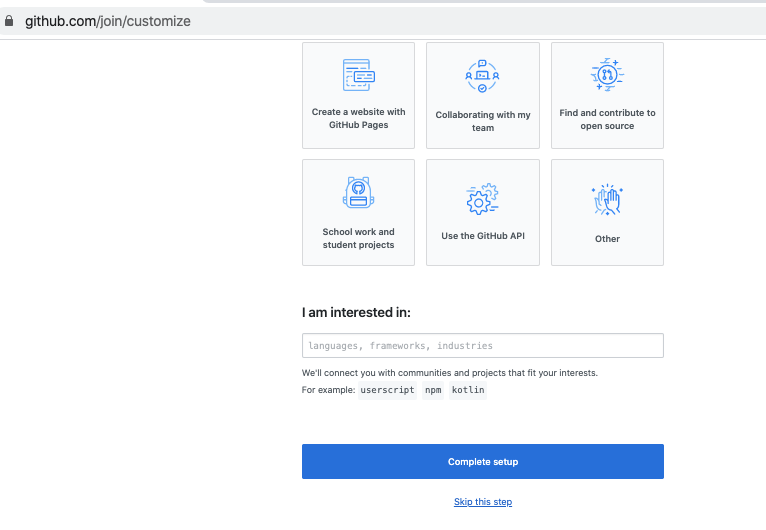Screen dimensions: 766x530
Task: Click the open source contribute icon
Action: tap(607, 74)
